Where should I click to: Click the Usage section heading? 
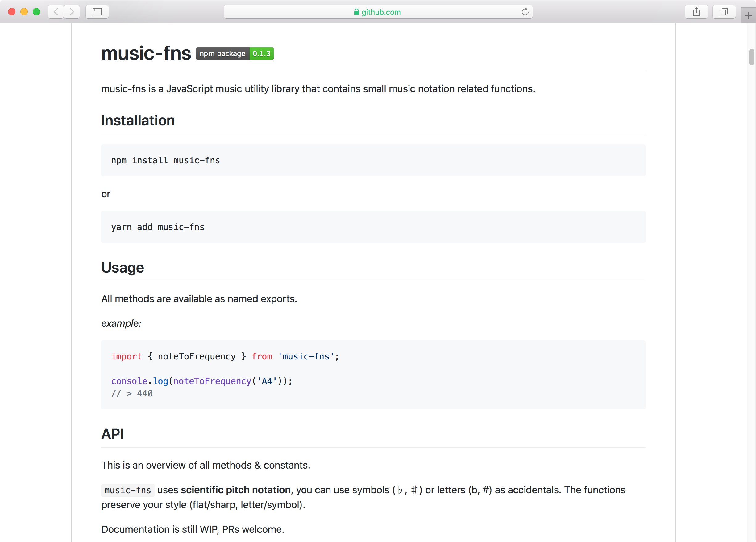[x=123, y=268]
